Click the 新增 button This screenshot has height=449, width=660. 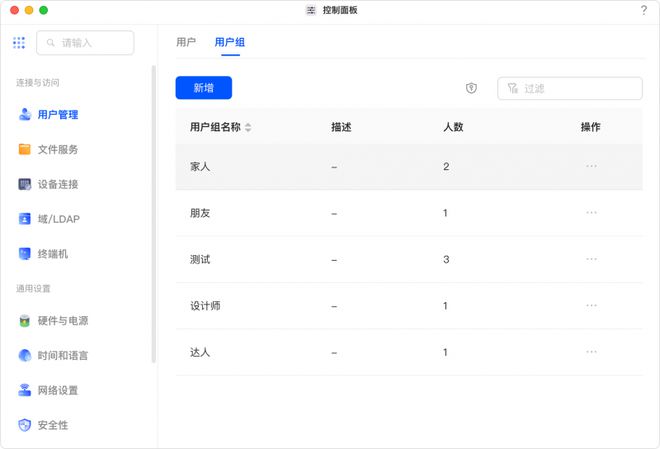pos(203,88)
